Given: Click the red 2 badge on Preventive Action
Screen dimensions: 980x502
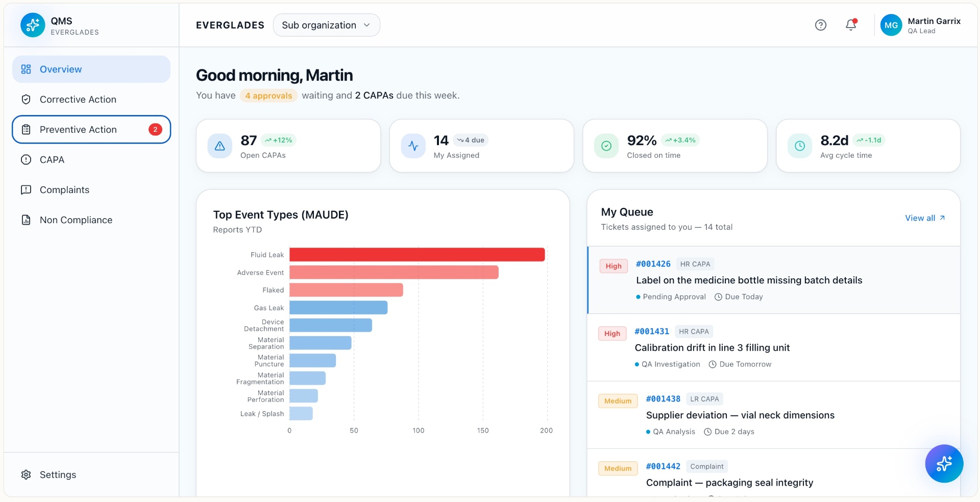Looking at the screenshot, I should (155, 129).
